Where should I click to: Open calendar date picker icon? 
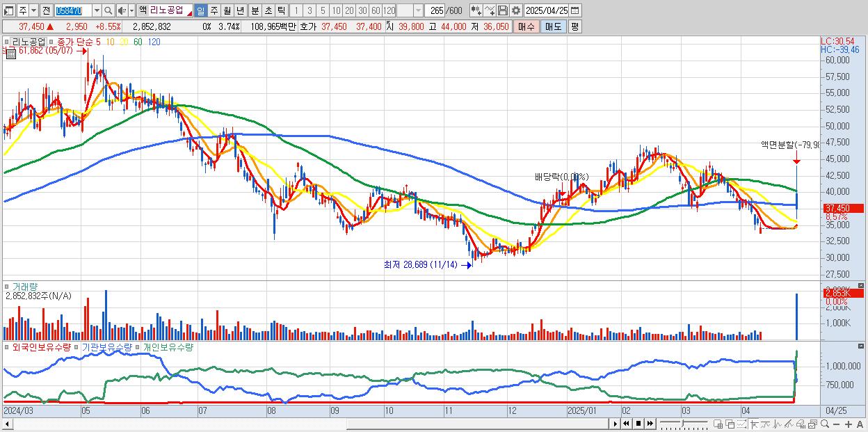pos(574,10)
